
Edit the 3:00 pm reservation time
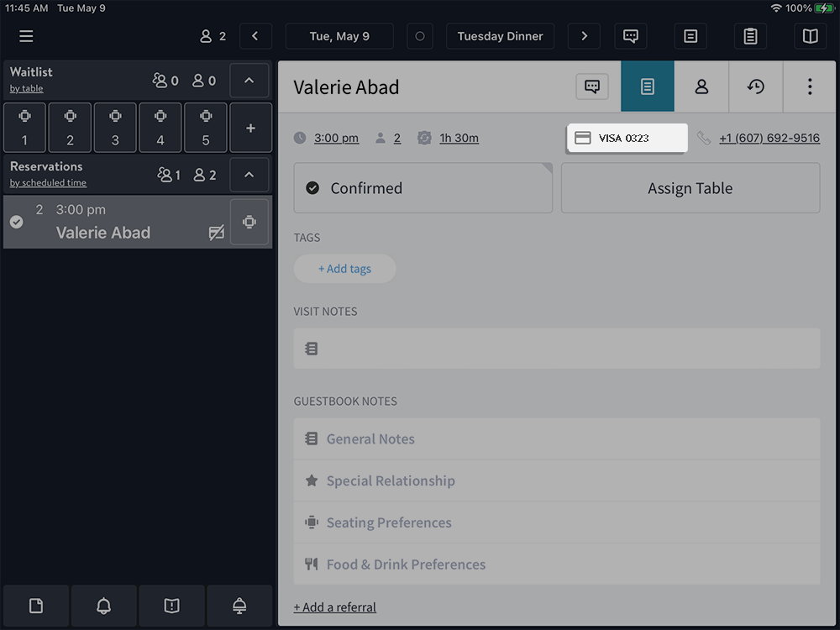[337, 139]
